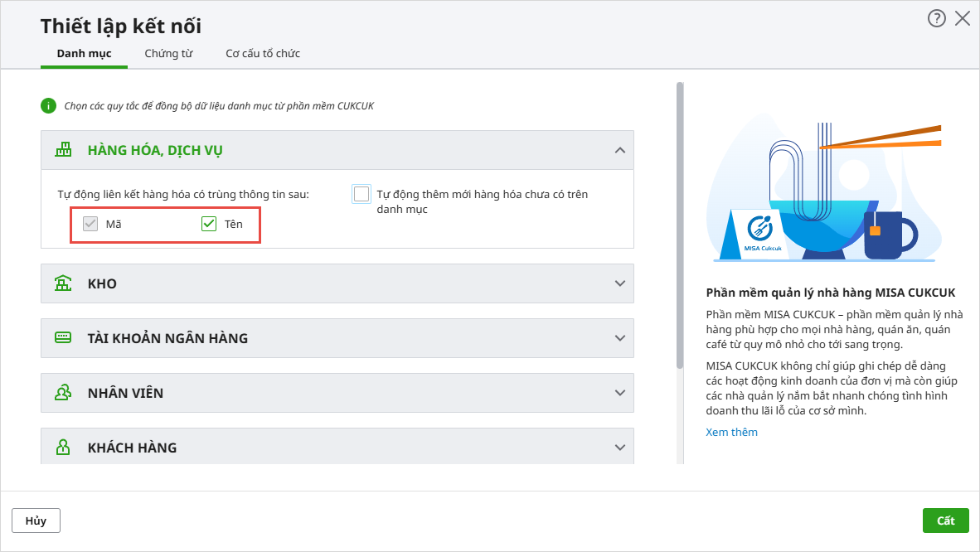This screenshot has height=552, width=980.
Task: Expand the Kho section chevron
Action: pos(619,283)
